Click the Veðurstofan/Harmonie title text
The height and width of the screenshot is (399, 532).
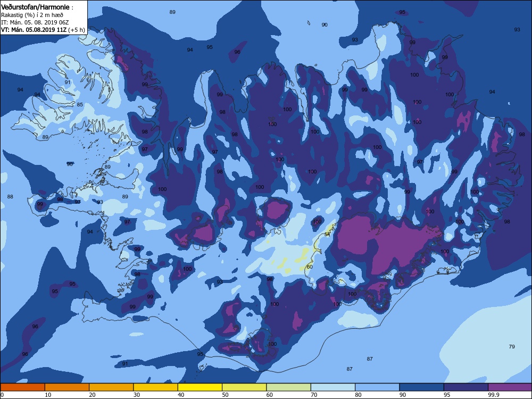(x=36, y=7)
